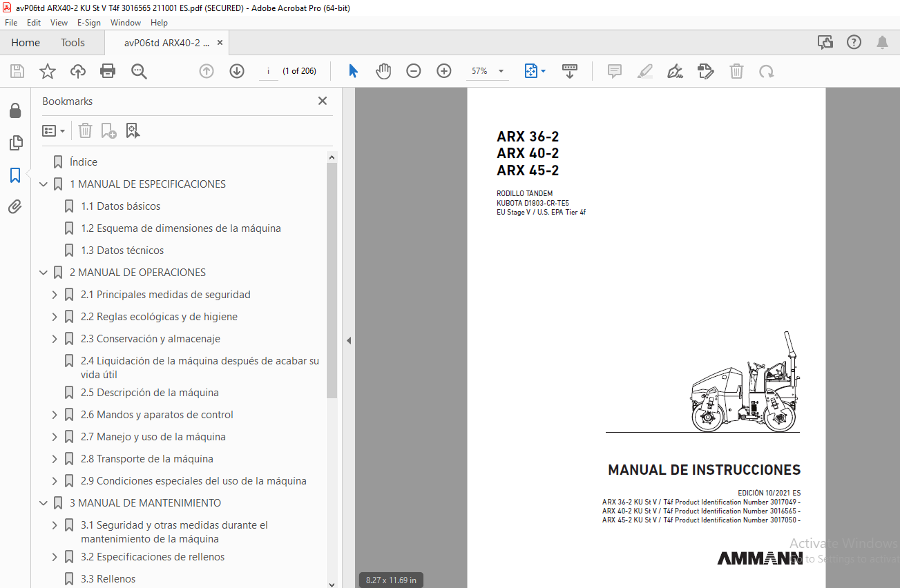The height and width of the screenshot is (588, 900).
Task: Expand 2.1 Principales medidas de seguridad
Action: pos(55,295)
